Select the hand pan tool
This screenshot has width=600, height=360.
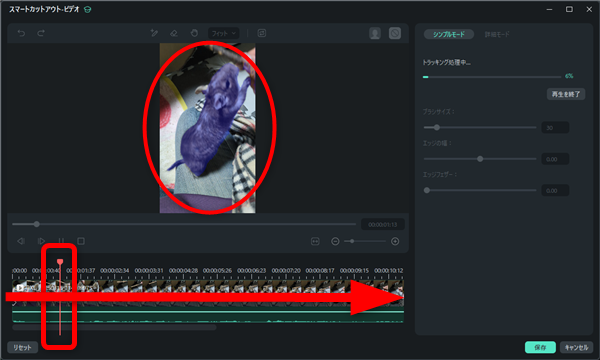click(194, 33)
